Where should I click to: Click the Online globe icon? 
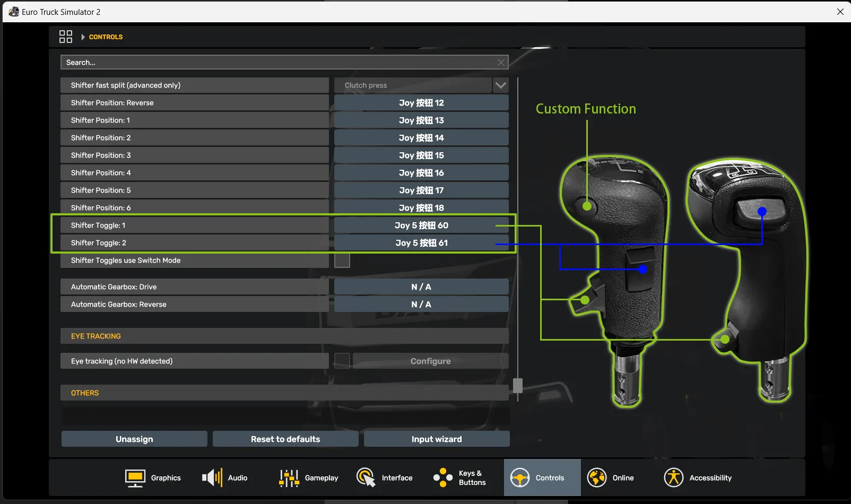coord(597,478)
